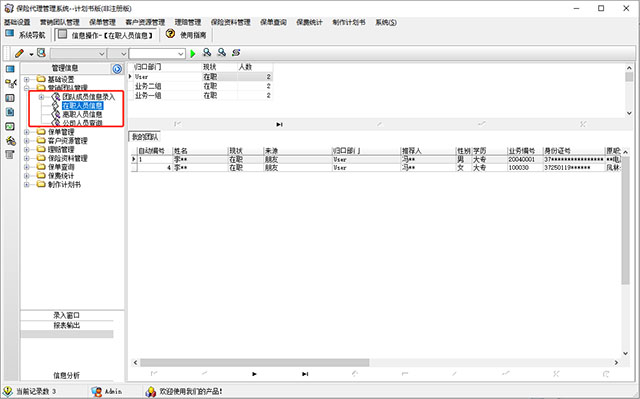Viewport: 640px width, 399px height.
Task: Click the question mark icon for 使用指南
Action: (170, 34)
